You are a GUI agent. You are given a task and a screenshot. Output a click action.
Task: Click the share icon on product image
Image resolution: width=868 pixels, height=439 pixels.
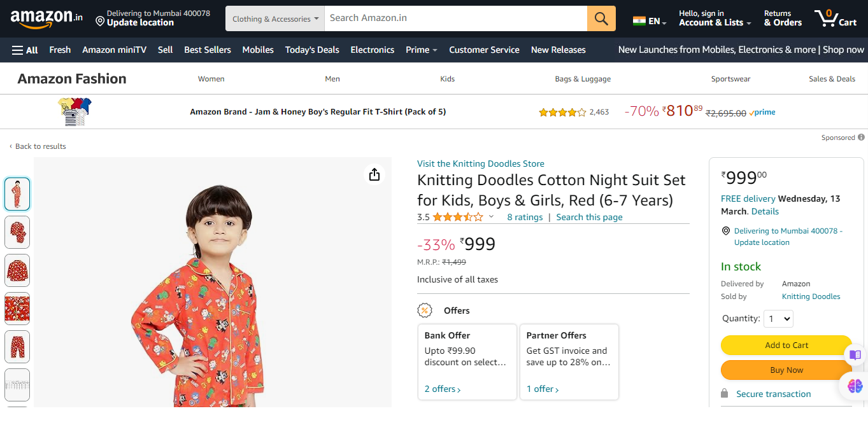[x=374, y=174]
